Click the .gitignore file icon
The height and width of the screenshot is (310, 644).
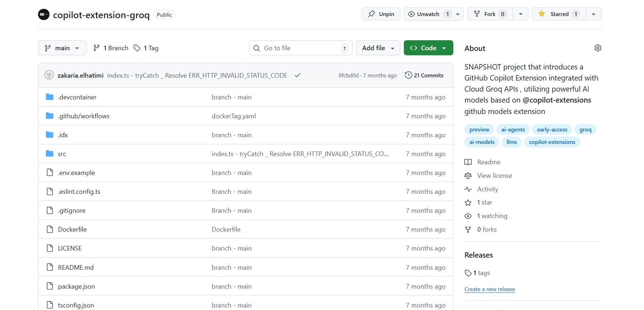50,210
